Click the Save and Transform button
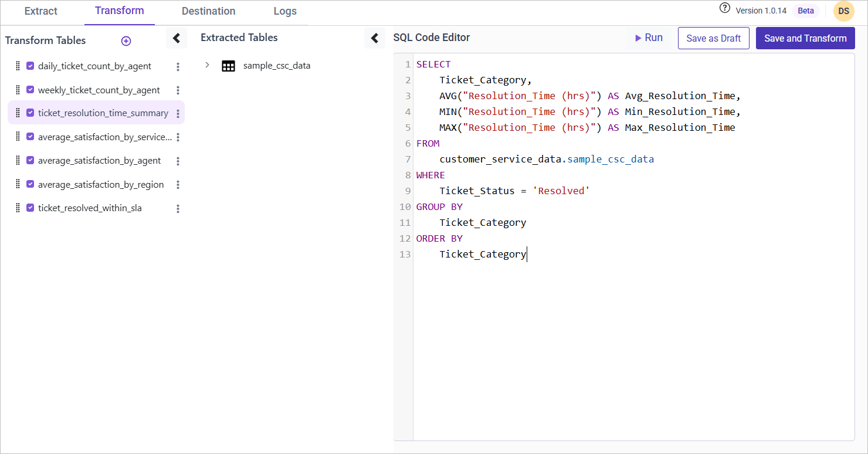The height and width of the screenshot is (454, 868). 805,38
